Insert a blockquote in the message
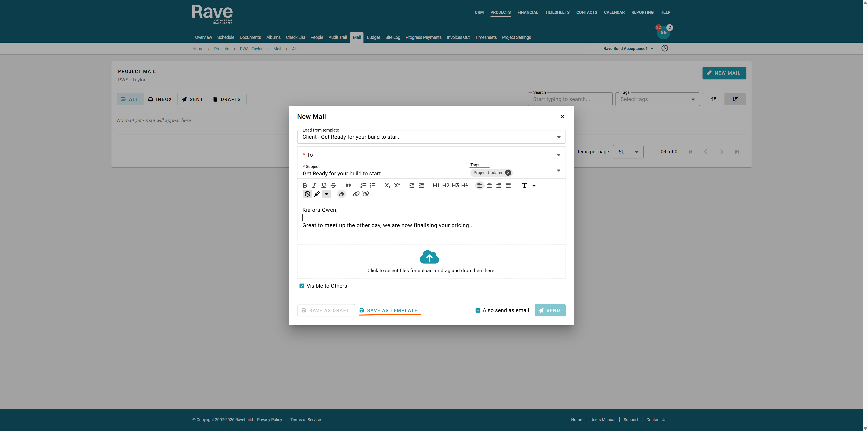This screenshot has height=431, width=868. coord(348,185)
